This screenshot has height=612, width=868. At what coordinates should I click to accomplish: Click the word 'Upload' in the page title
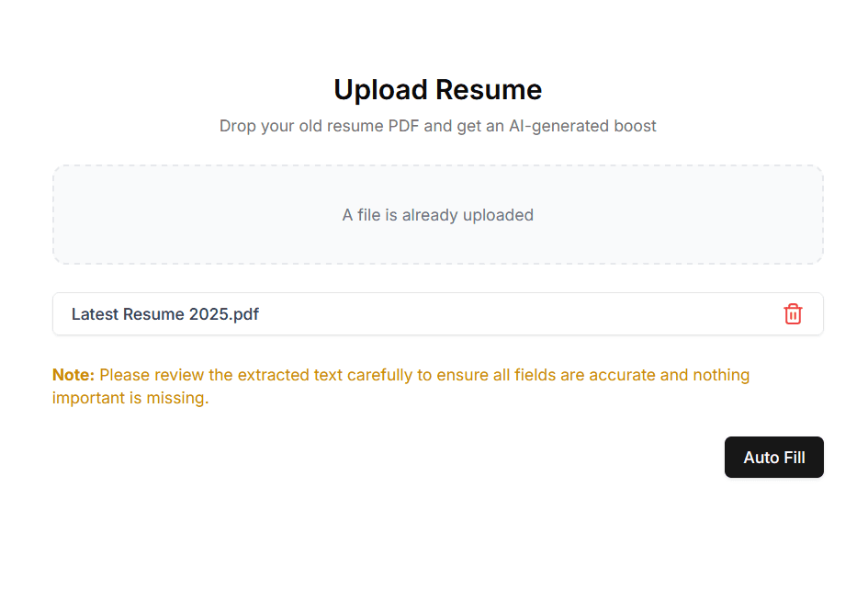[x=381, y=90]
